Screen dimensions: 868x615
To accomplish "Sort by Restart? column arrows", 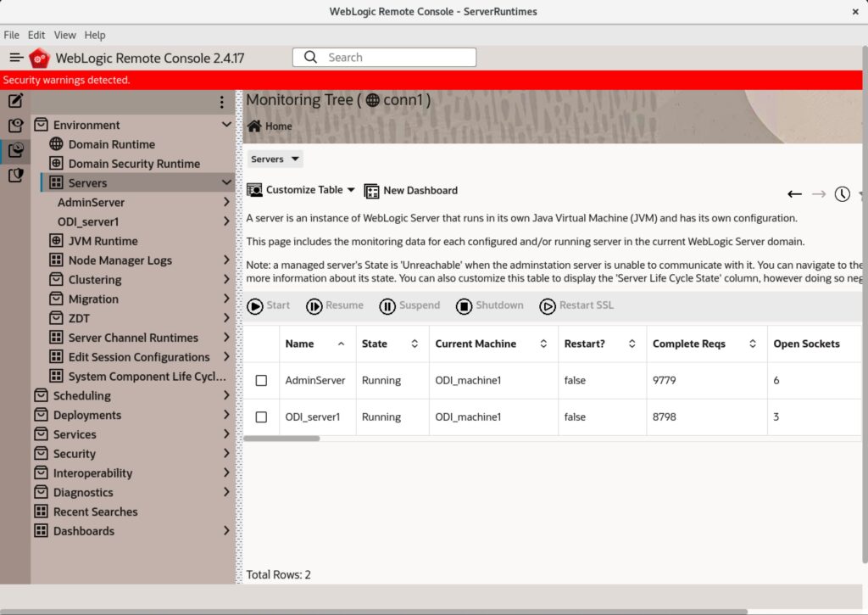I will coord(632,344).
